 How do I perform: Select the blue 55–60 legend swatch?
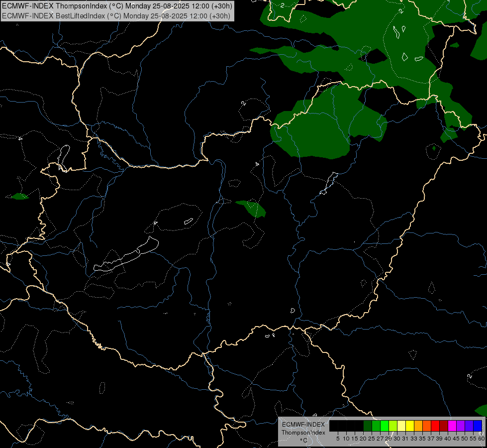tap(478, 426)
